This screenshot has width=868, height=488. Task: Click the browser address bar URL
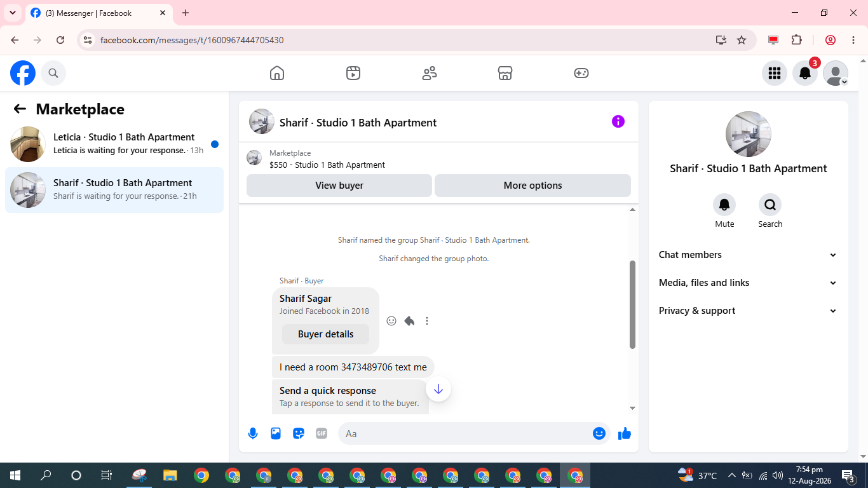coord(192,40)
